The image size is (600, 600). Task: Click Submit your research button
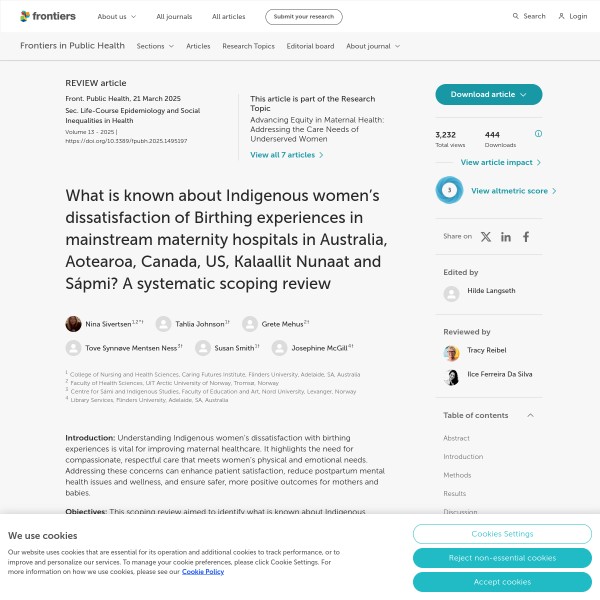pos(303,17)
